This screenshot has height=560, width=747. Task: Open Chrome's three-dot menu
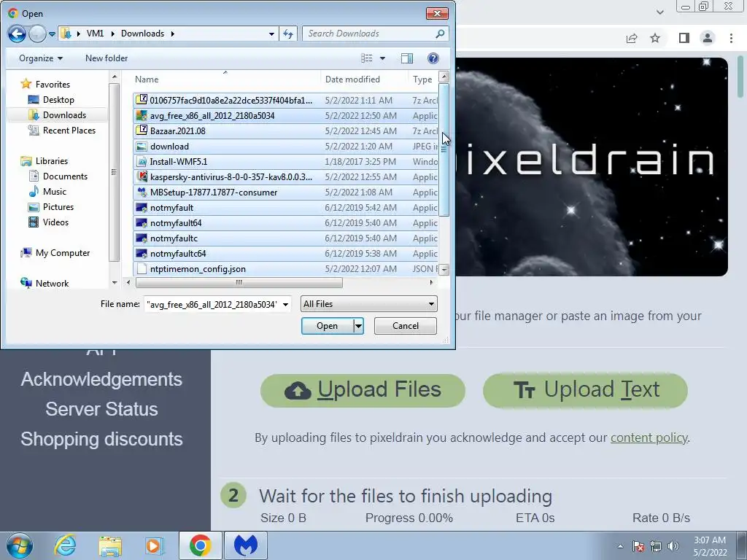coord(731,38)
